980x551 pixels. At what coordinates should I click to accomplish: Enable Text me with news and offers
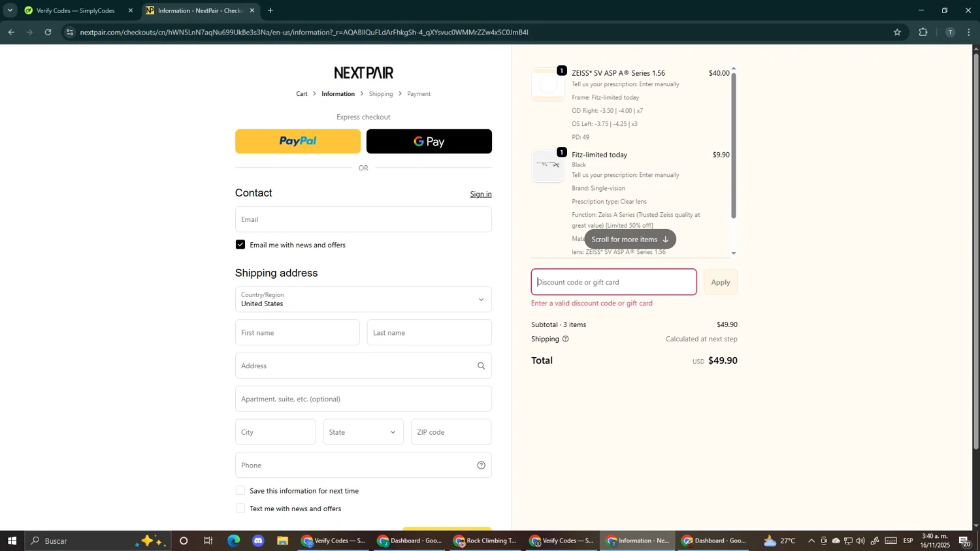tap(240, 509)
